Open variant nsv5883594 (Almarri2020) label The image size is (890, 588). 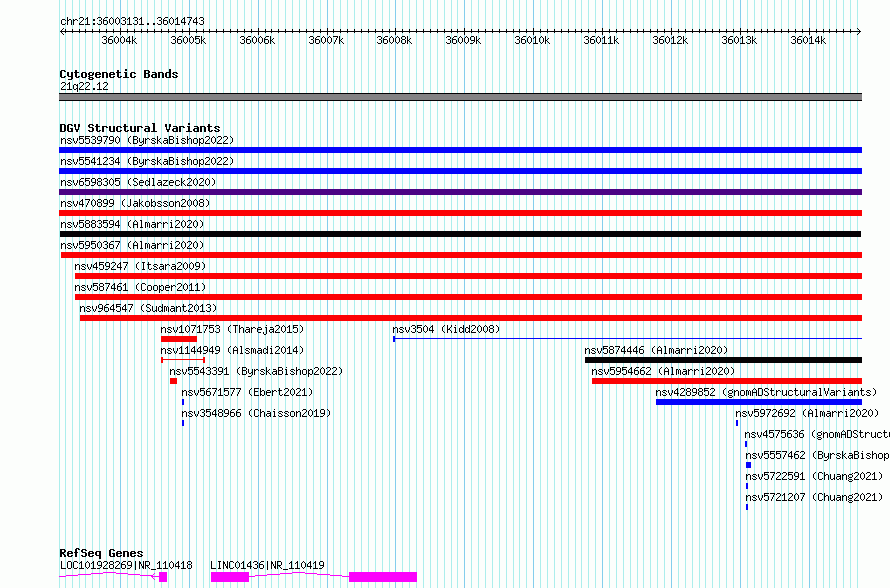[x=132, y=224]
